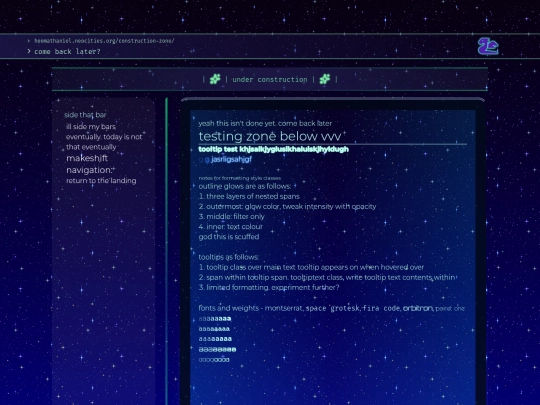Viewport: 540px width, 405px height.
Task: Click the glowing 'tooltip test' text
Action: coord(273,149)
